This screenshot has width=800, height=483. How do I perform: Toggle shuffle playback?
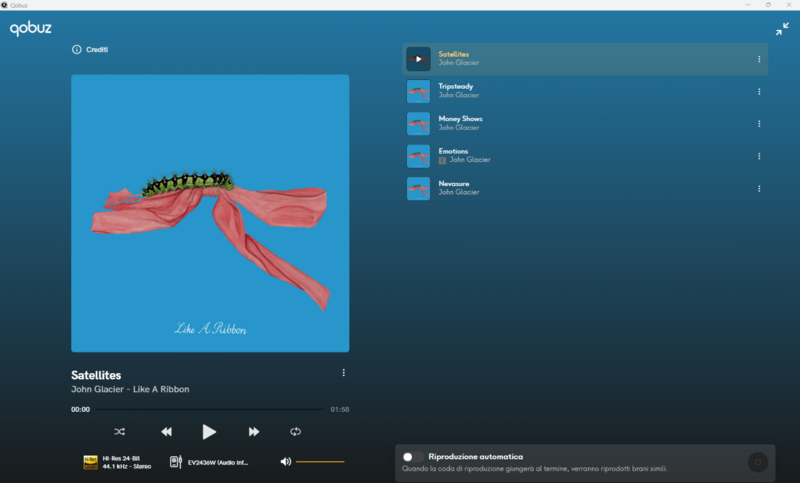(x=119, y=431)
